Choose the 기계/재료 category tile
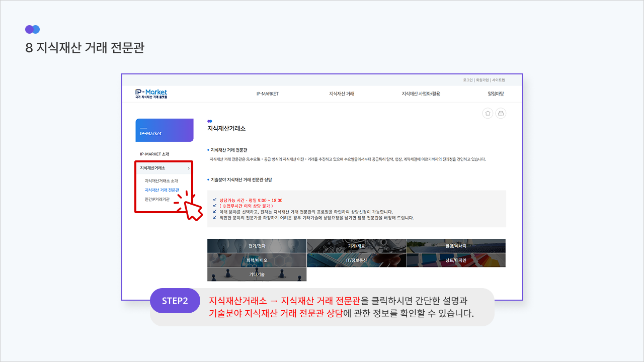The width and height of the screenshot is (644, 362). pos(356,246)
